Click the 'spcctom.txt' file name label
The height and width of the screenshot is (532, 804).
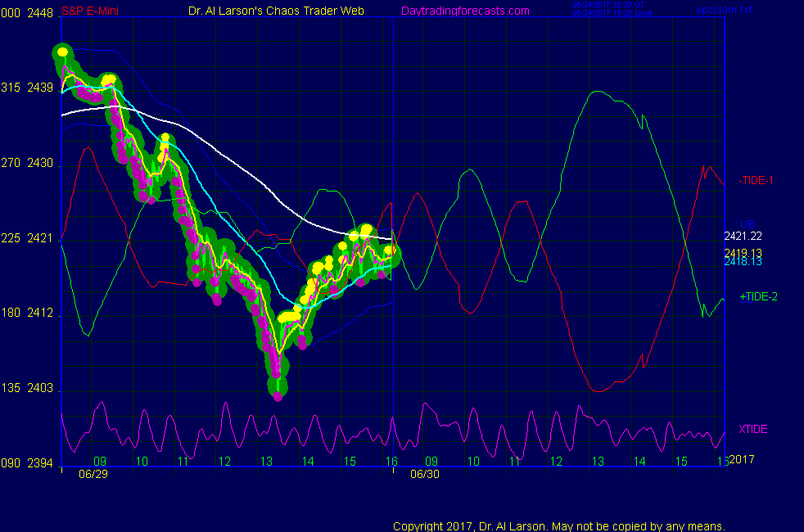(724, 10)
